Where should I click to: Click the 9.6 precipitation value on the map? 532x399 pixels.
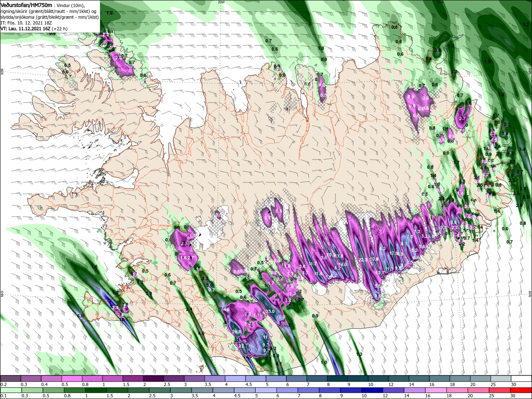pos(378,296)
